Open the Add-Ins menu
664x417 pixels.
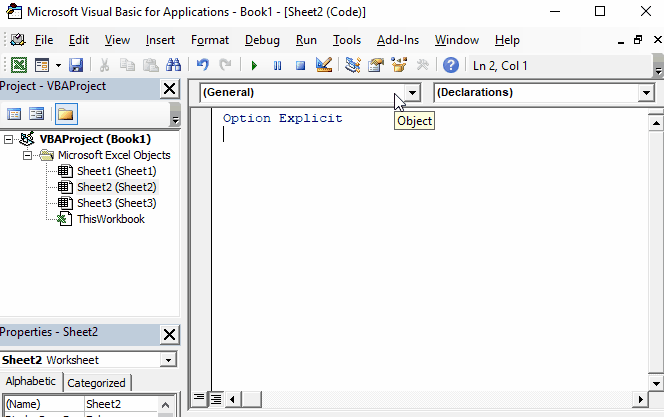pos(398,40)
